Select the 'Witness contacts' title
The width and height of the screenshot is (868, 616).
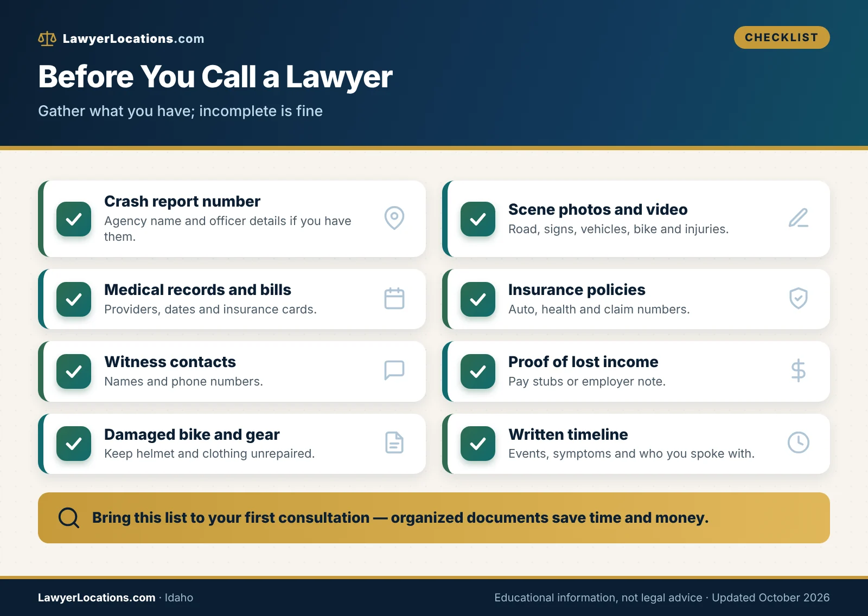click(170, 362)
